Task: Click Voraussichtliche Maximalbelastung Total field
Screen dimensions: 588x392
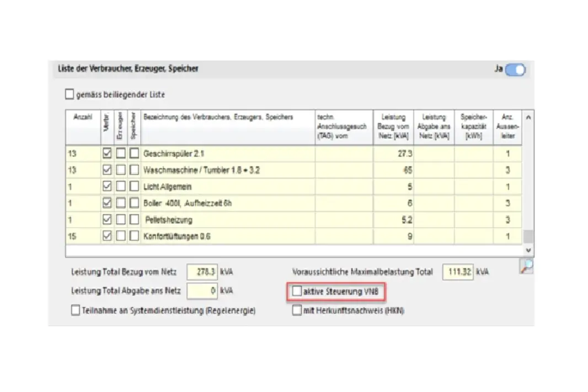Action: [x=458, y=272]
